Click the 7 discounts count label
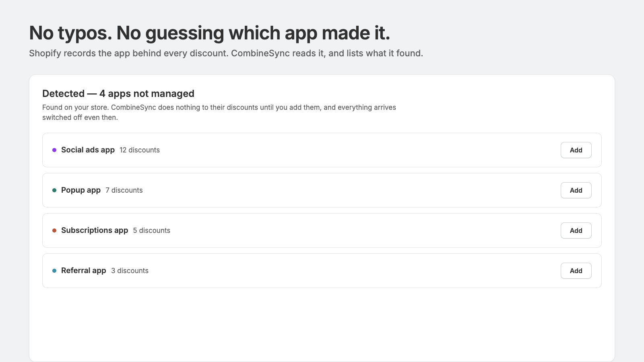 (x=124, y=190)
